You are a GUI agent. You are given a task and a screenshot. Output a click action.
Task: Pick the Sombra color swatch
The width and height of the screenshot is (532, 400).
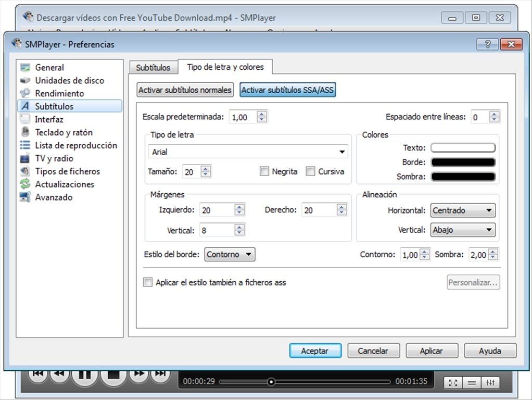pos(463,177)
